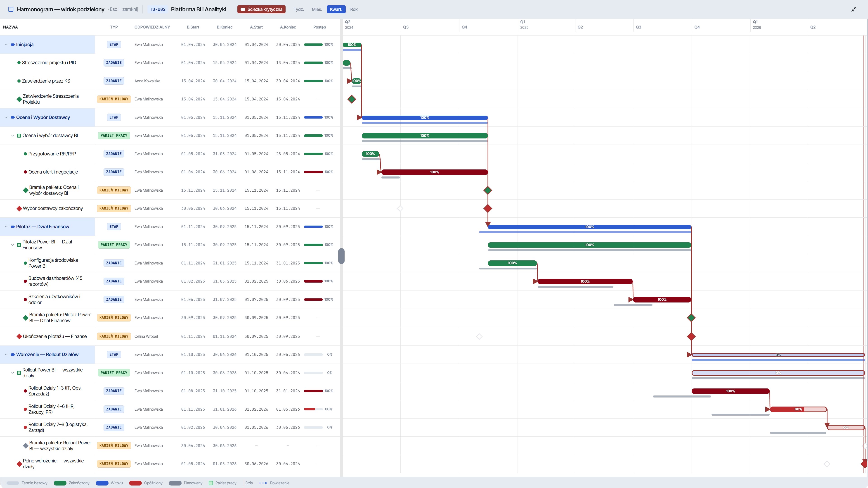Click responsible name Anna Kowalska
This screenshot has height=488, width=868.
(x=147, y=81)
